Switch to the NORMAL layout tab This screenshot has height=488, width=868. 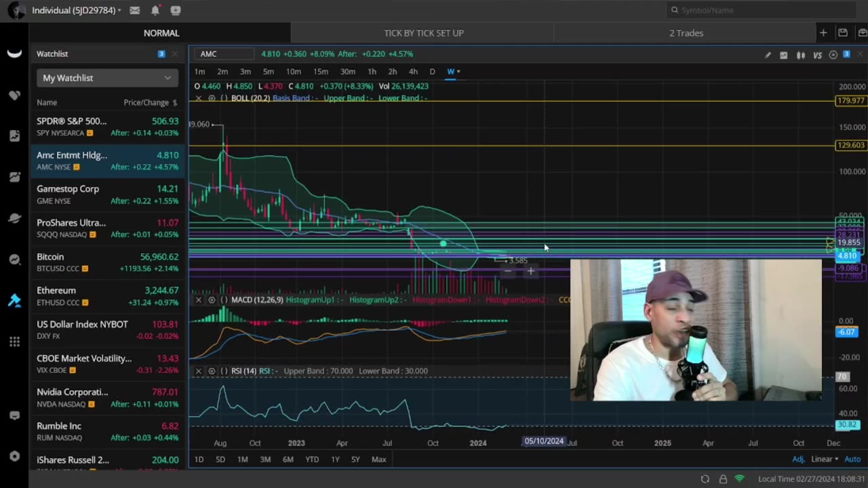click(x=161, y=33)
